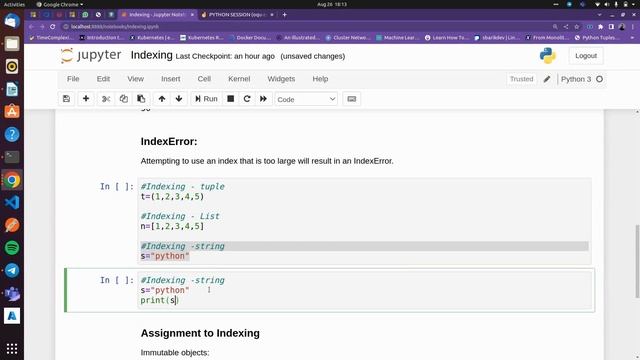Open the Kernel menu

click(x=239, y=79)
